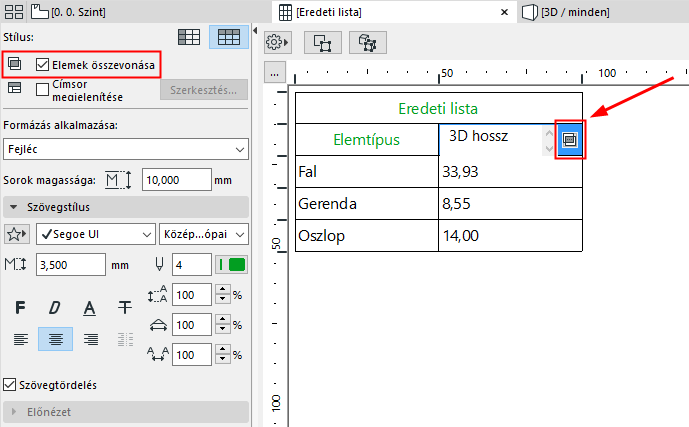Open the Segoe UI font dropdown
Screen dimensions: 689x427
point(96,234)
